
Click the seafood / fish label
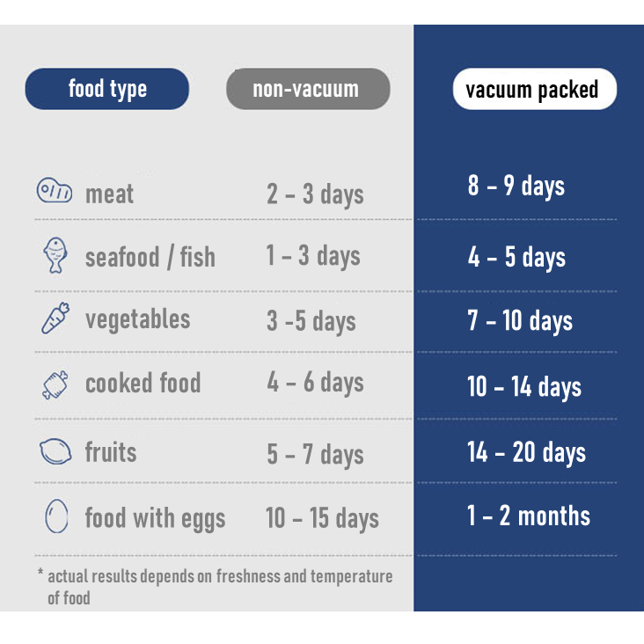tap(150, 257)
